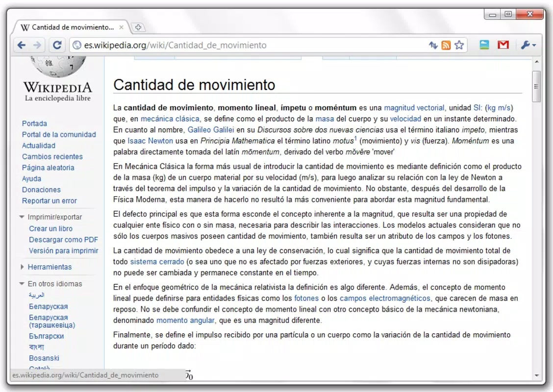
Task: Click Crear un libro
Action: click(51, 228)
